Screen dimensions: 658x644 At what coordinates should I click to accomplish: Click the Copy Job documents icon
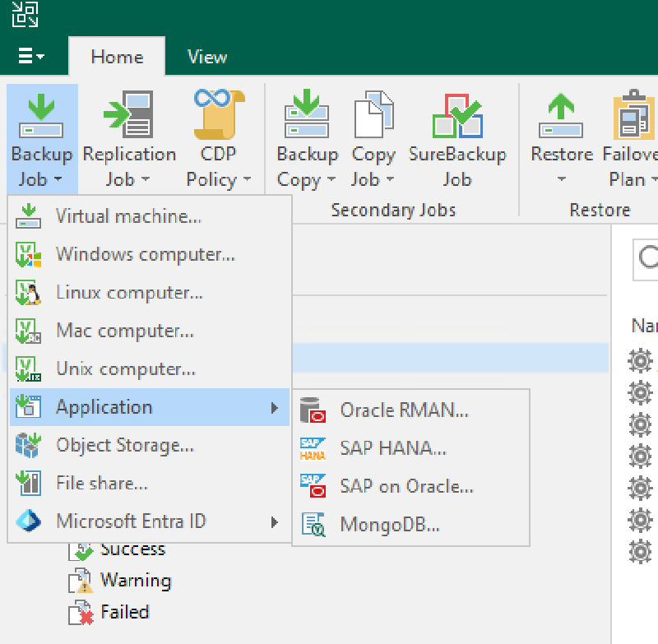pyautogui.click(x=374, y=114)
